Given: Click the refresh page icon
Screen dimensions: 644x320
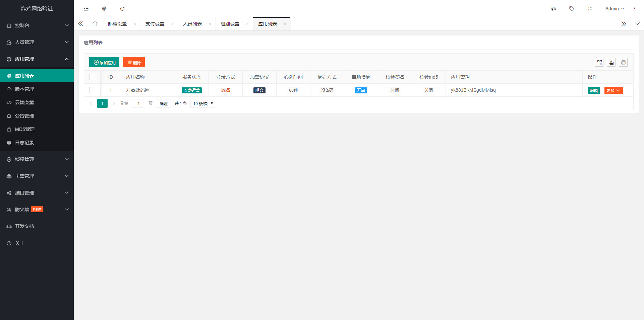Looking at the screenshot, I should tap(122, 8).
